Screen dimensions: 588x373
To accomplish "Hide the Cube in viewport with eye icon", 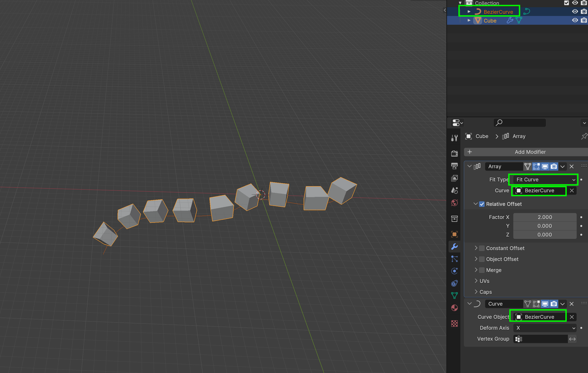I will 575,20.
